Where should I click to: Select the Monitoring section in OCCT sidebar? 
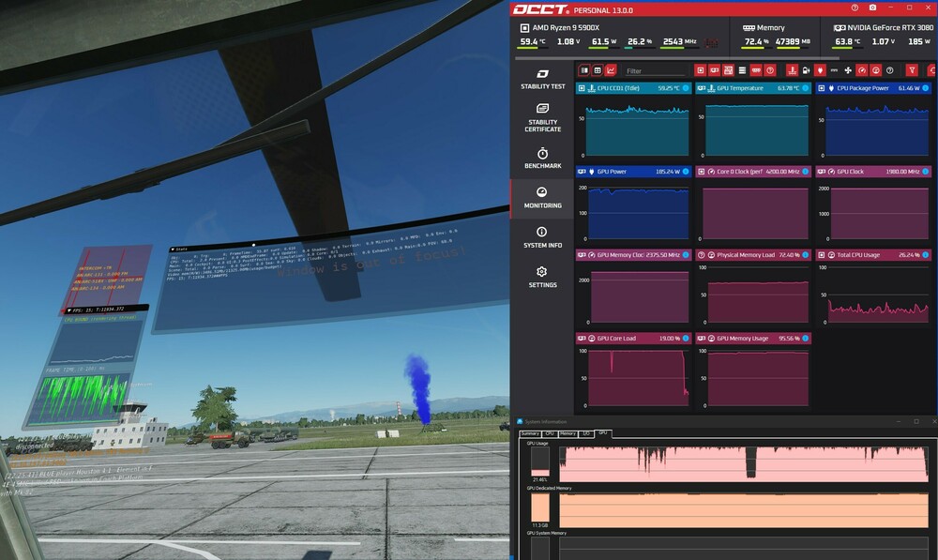coord(542,198)
